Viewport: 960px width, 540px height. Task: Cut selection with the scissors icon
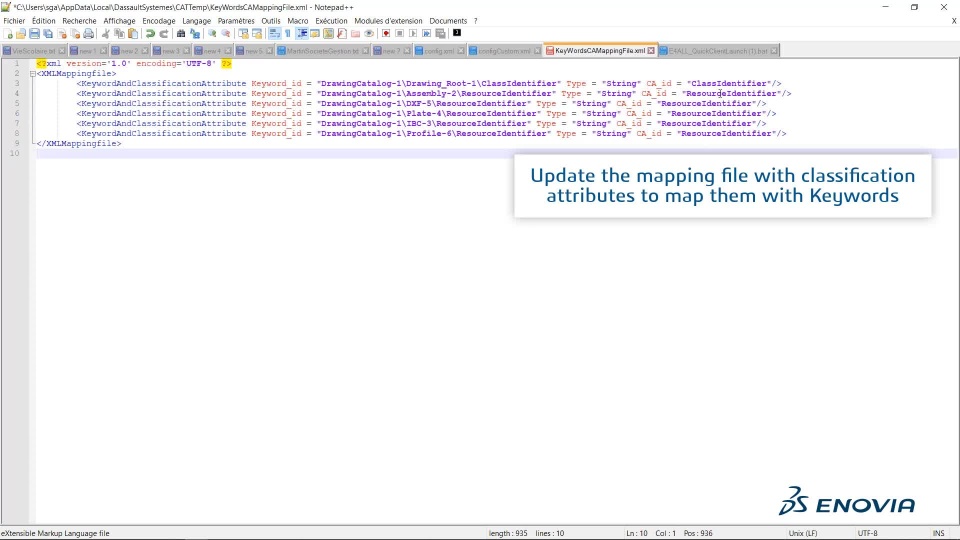coord(106,34)
